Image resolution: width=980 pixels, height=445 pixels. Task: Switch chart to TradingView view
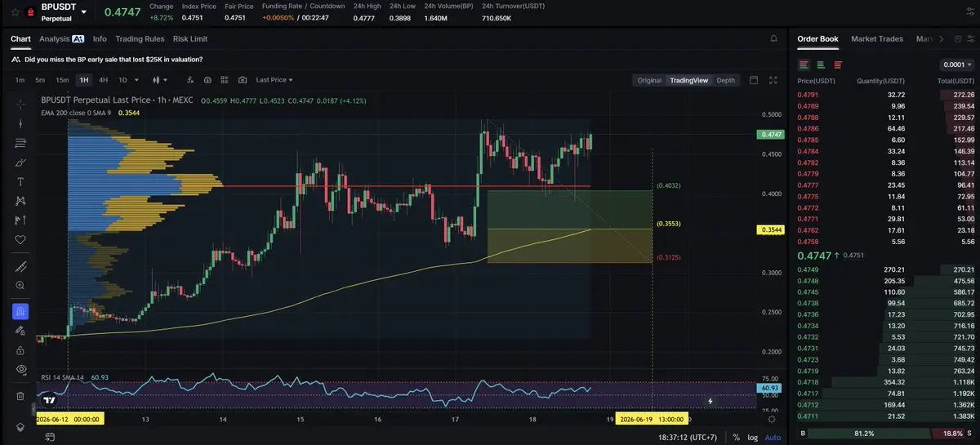[x=688, y=80]
